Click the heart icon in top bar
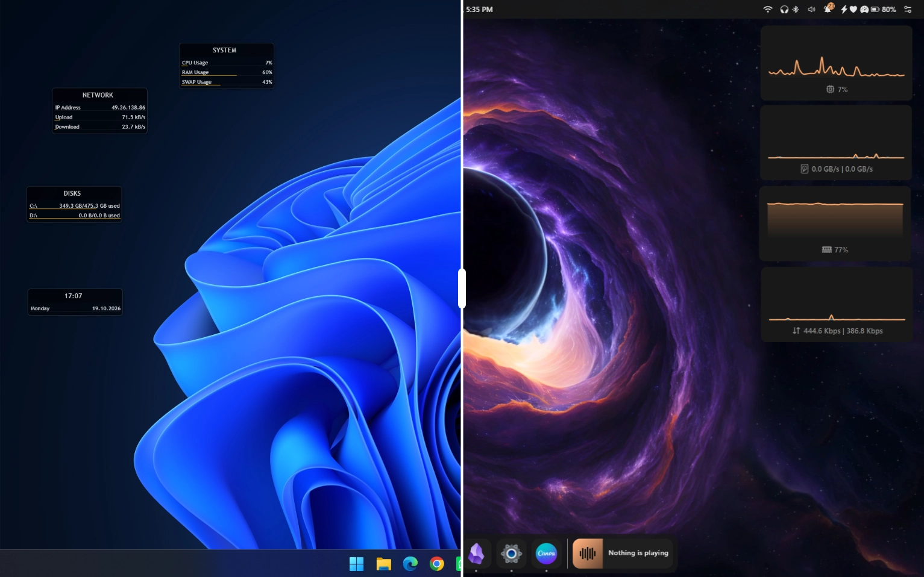Screen dimensions: 924x577 (x=853, y=9)
